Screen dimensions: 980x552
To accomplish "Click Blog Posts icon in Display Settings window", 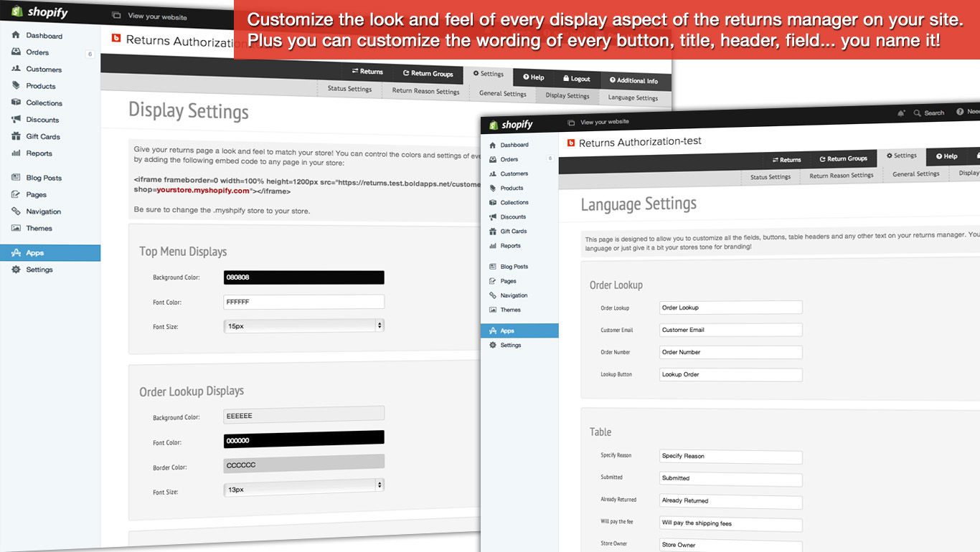I will [16, 177].
